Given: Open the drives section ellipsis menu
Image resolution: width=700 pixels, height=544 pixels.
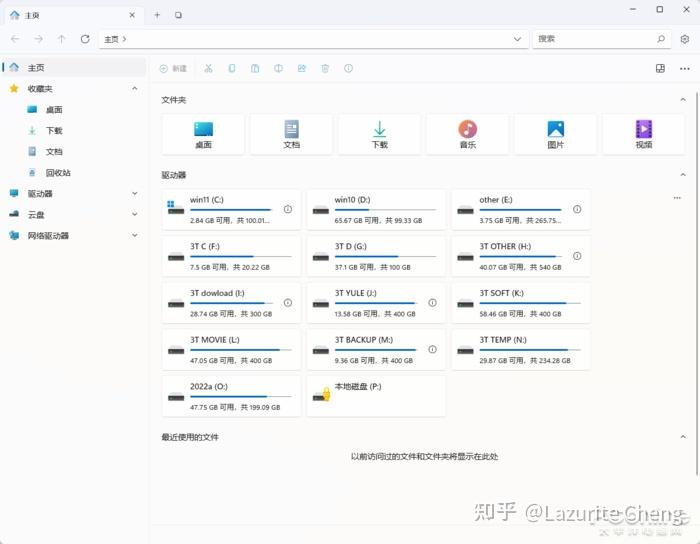Looking at the screenshot, I should (x=677, y=198).
